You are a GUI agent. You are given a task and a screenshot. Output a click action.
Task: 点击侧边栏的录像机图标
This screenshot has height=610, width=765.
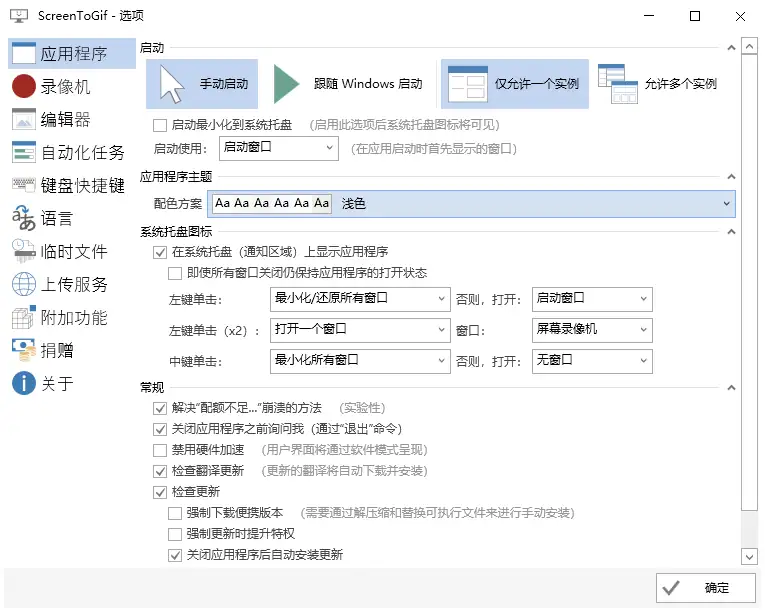tap(24, 87)
